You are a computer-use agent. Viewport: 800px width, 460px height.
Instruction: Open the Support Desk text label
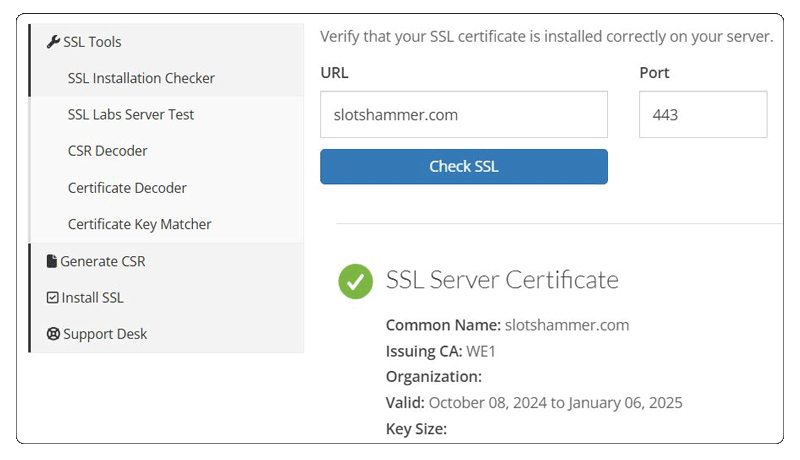(105, 334)
